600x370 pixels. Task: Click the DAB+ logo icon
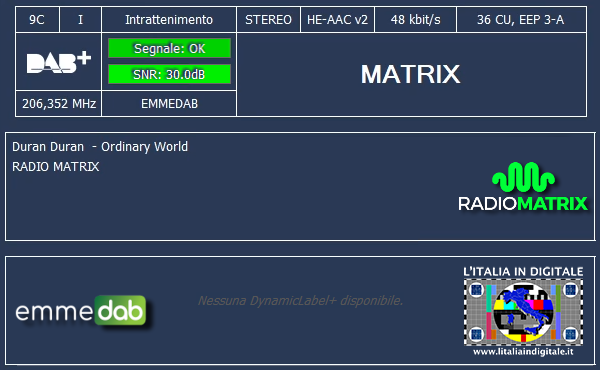point(59,62)
